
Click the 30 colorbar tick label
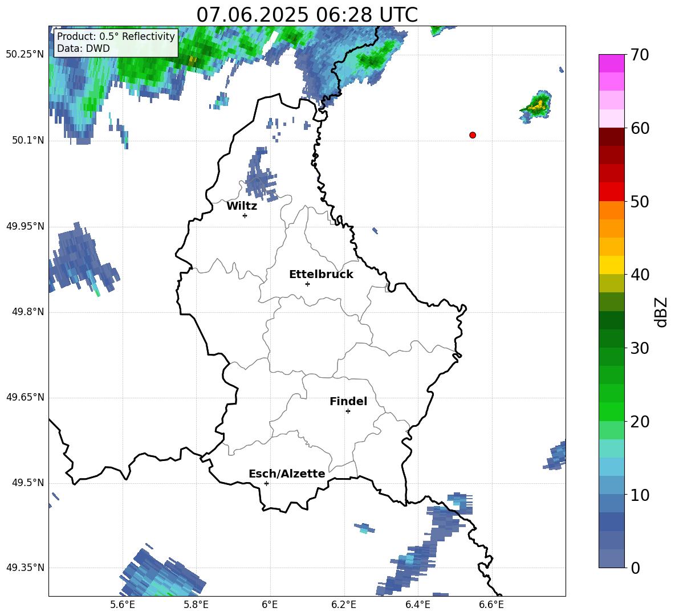pos(640,348)
